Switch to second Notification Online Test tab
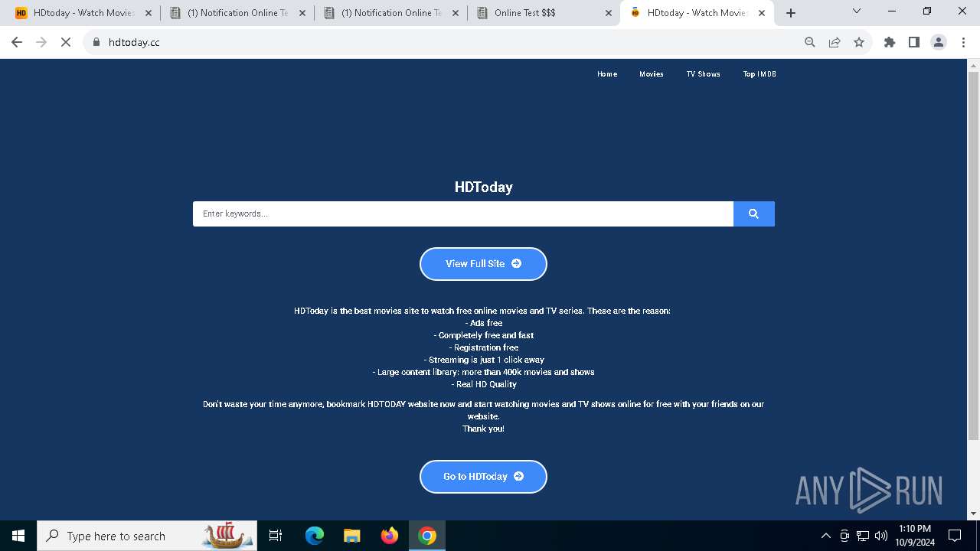Screen dimensions: 980x551 click(x=391, y=13)
